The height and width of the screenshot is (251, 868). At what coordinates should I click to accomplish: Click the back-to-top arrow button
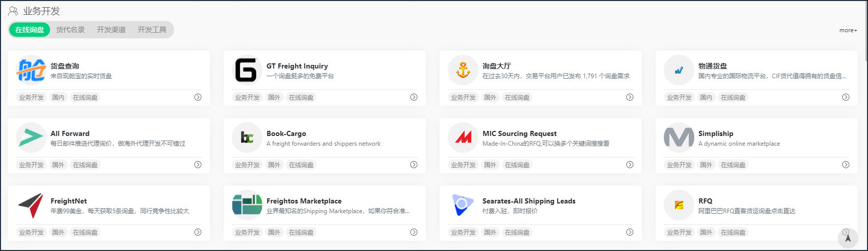[848, 238]
